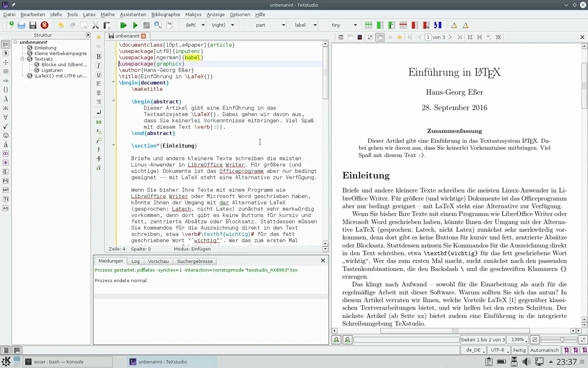588x368 pixels.
Task: Add a table column using the green column icon
Action: pyautogui.click(x=380, y=25)
